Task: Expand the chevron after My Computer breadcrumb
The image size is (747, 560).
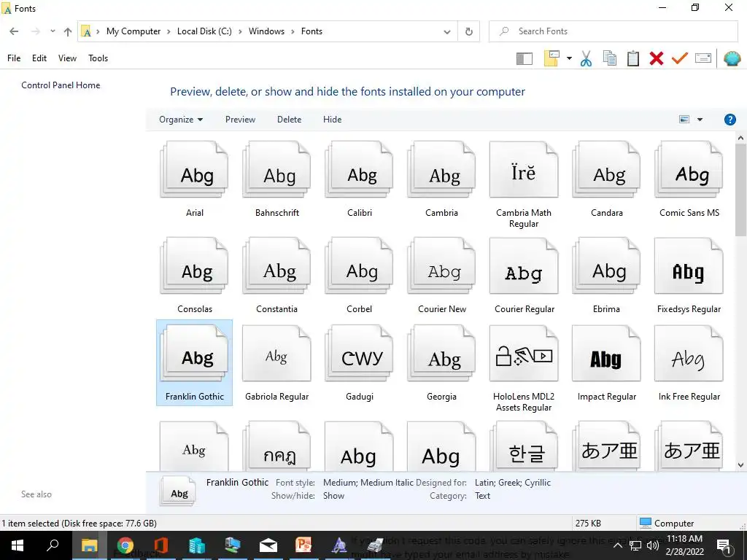Action: point(169,31)
